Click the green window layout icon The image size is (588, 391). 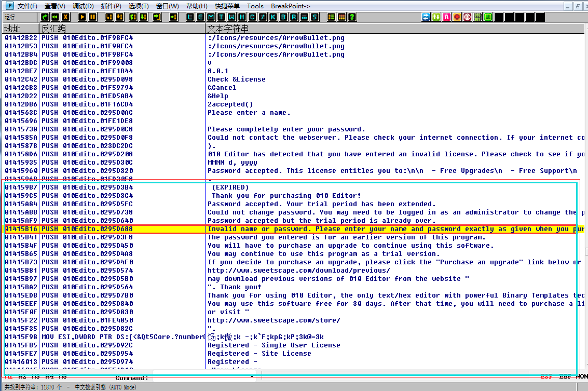pyautogui.click(x=488, y=17)
